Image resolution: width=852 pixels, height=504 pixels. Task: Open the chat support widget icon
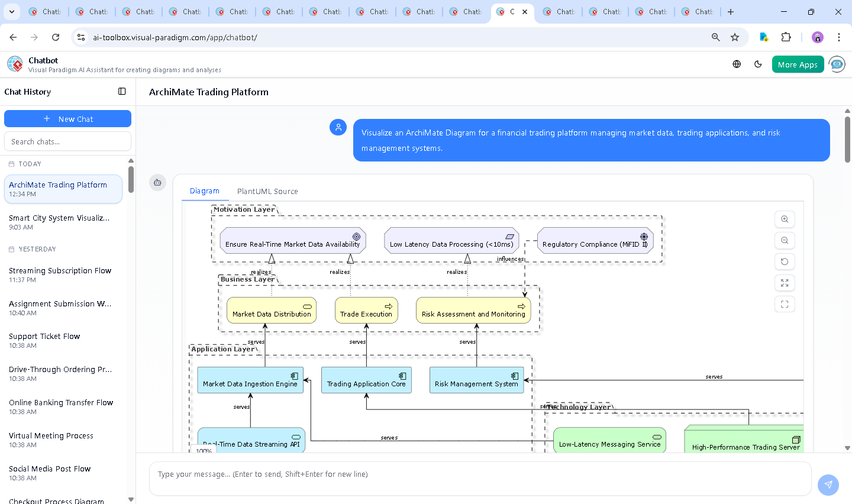(837, 64)
